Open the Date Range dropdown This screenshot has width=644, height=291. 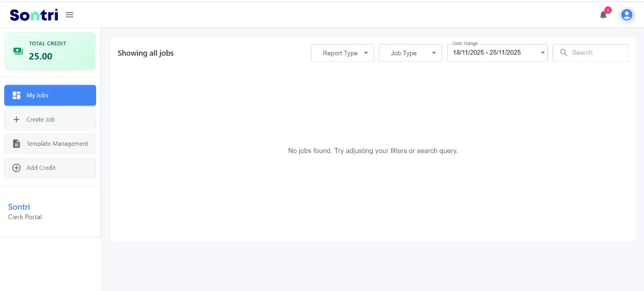[497, 53]
